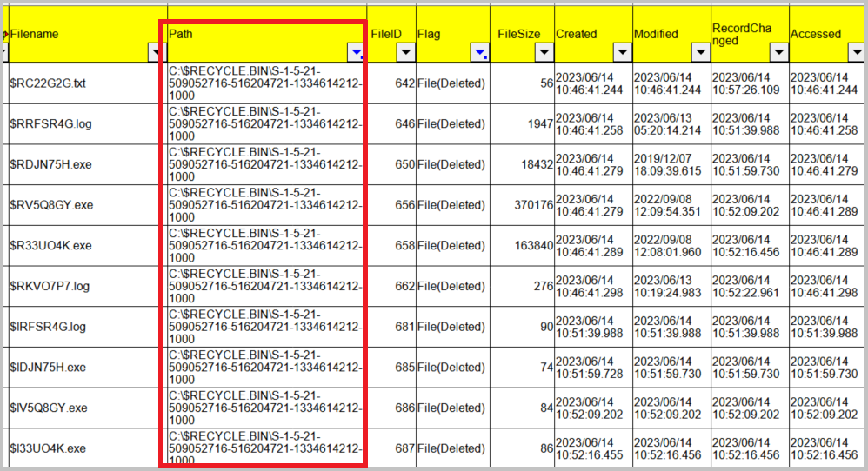Expand the Created column filter arrow
The image size is (868, 471).
622,52
